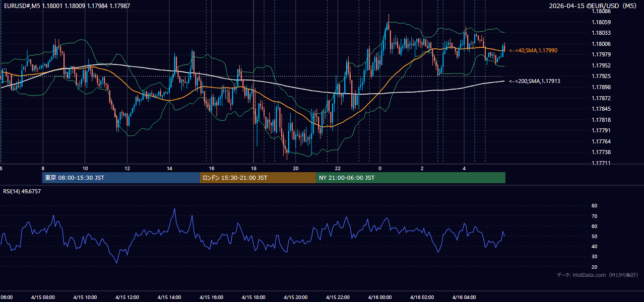Click price level 1.18006 on the scale
644x302 pixels.
601,44
